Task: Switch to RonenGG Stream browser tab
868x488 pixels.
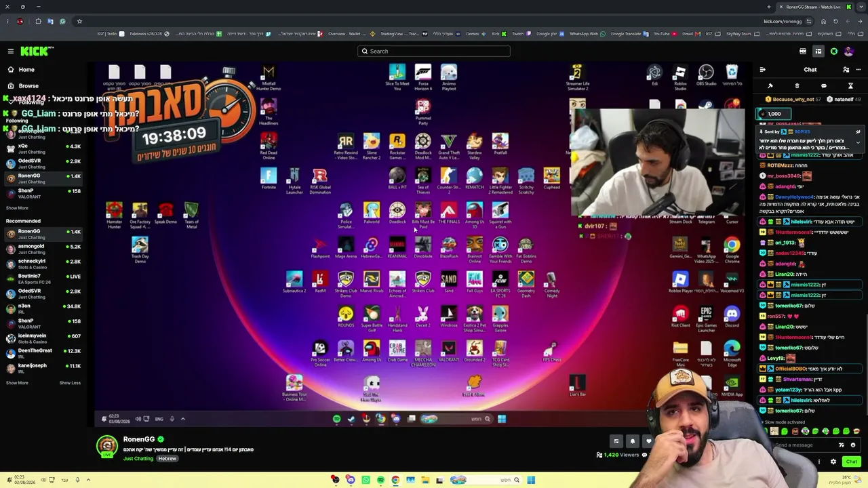Action: point(815,7)
